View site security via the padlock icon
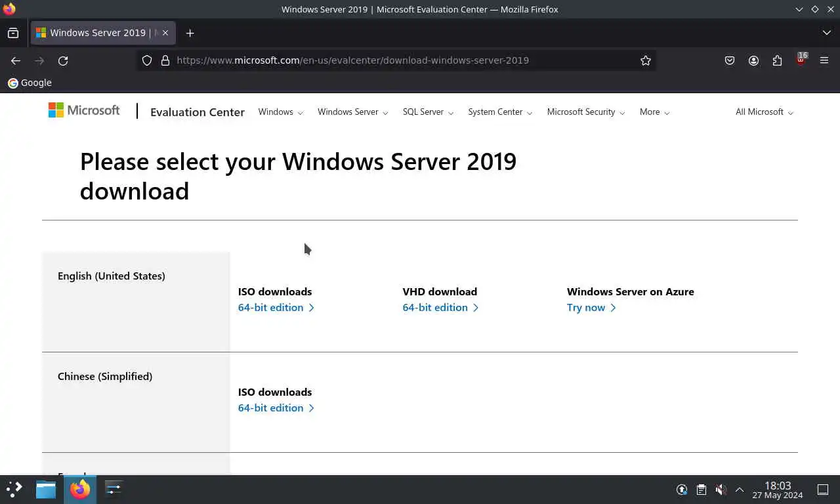This screenshot has width=840, height=504. (165, 60)
